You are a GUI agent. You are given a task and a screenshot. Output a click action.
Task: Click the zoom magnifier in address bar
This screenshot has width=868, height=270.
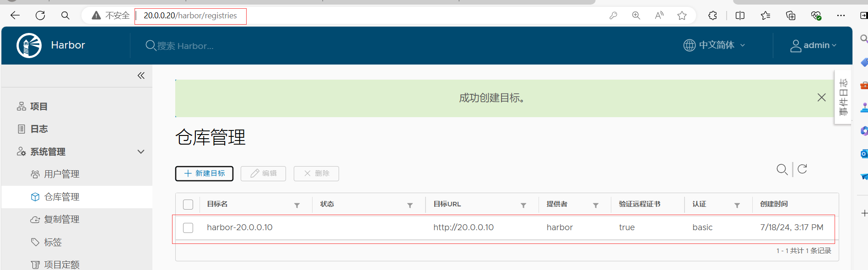pos(636,16)
